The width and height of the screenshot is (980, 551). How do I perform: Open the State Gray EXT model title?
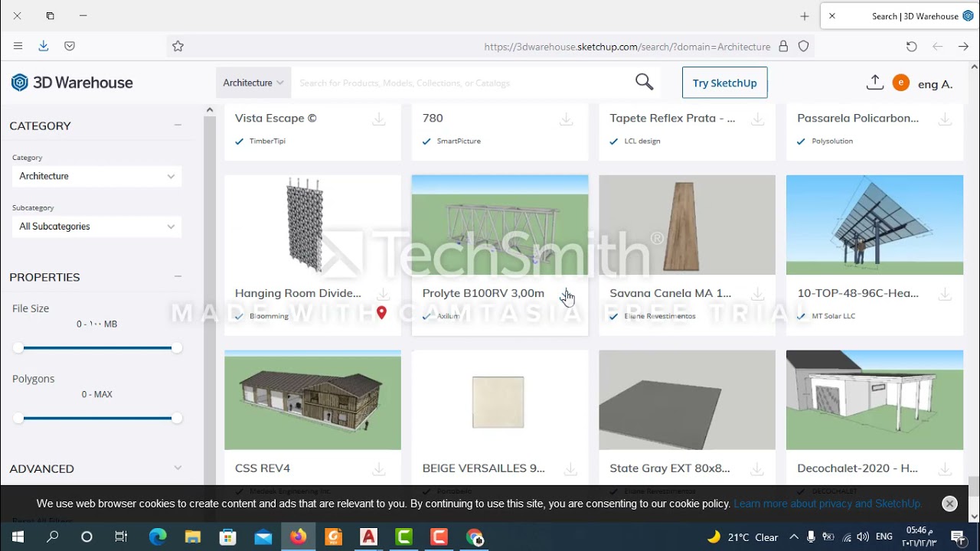670,468
